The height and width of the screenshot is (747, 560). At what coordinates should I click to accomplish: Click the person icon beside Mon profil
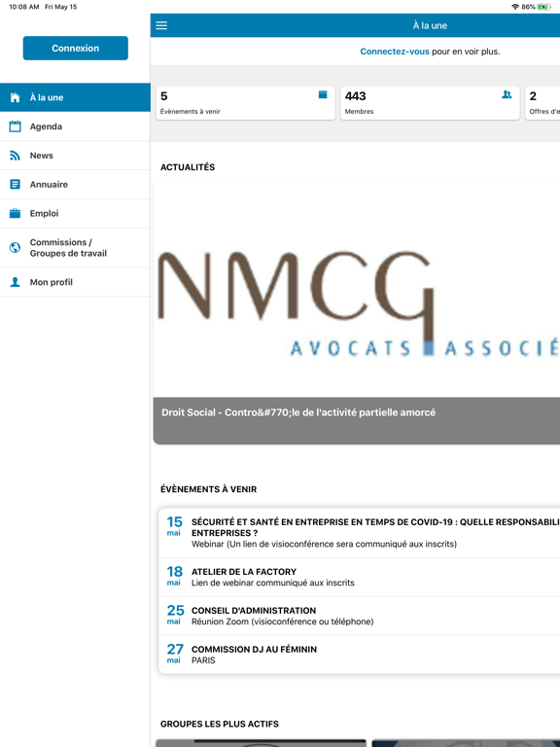(x=16, y=282)
